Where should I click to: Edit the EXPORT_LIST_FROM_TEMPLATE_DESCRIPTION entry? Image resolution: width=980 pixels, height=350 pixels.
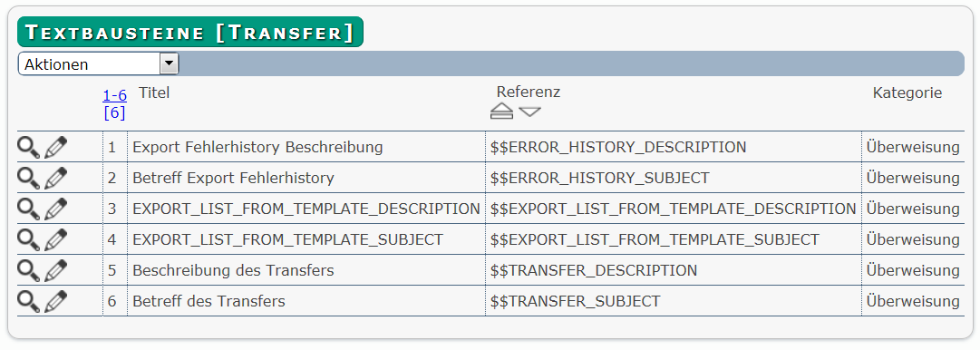[x=55, y=209]
